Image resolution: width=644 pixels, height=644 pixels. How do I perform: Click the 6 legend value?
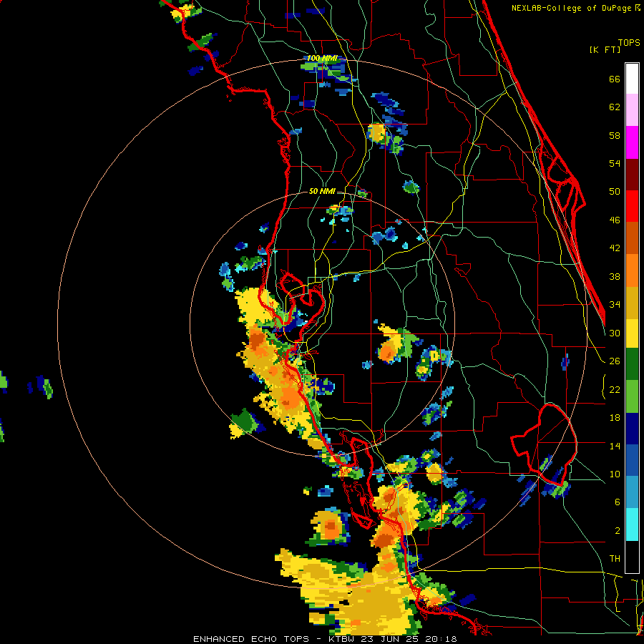coord(617,502)
